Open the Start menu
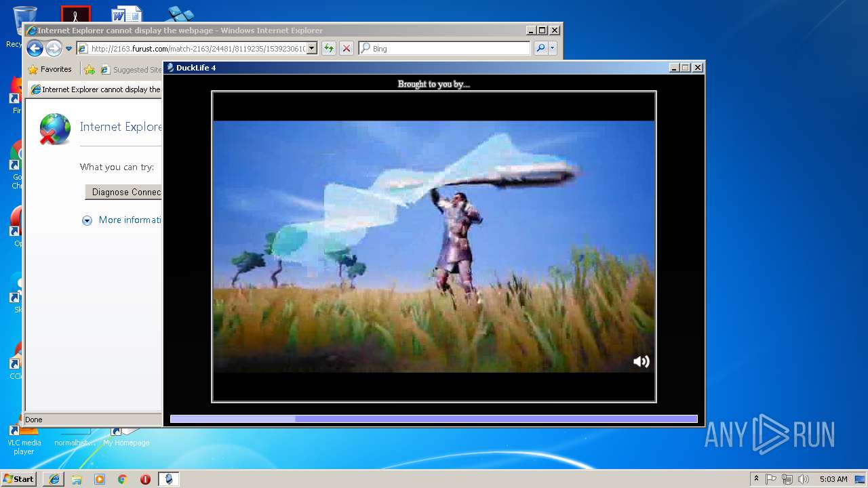This screenshot has width=868, height=488. click(x=18, y=479)
